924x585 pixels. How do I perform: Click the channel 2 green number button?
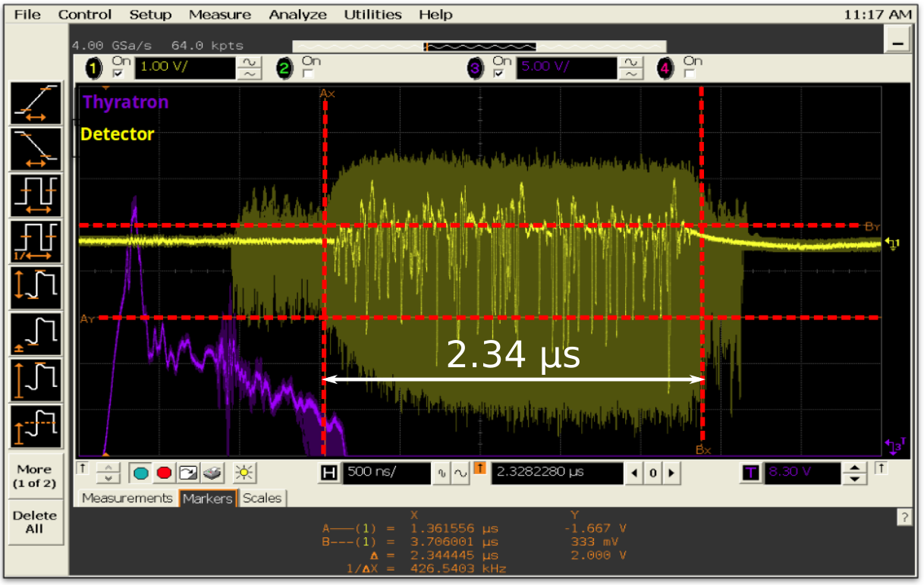(284, 70)
